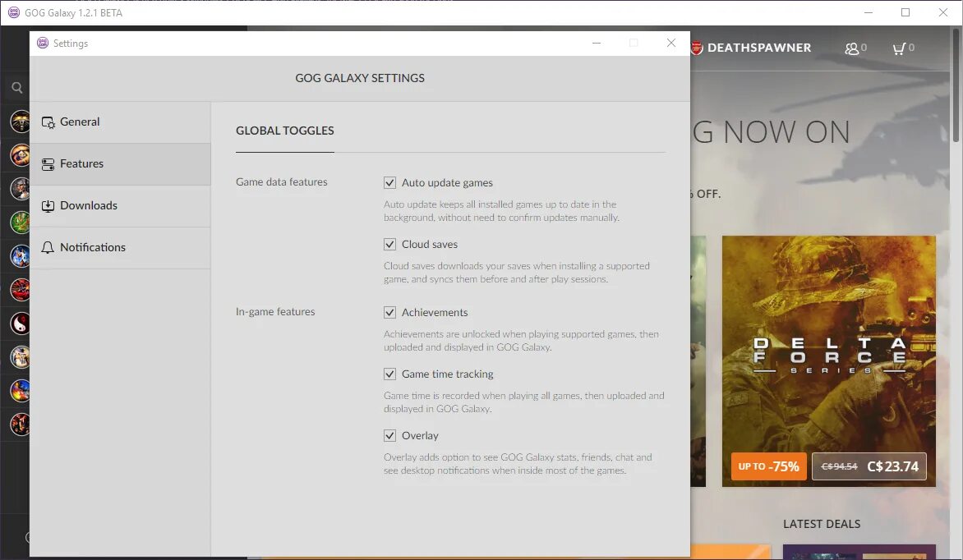Viewport: 963px width, 560px height.
Task: Click the Notifications bell icon
Action: point(48,247)
